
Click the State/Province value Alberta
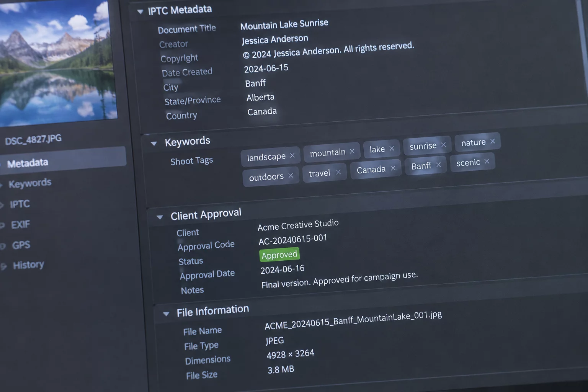(260, 98)
